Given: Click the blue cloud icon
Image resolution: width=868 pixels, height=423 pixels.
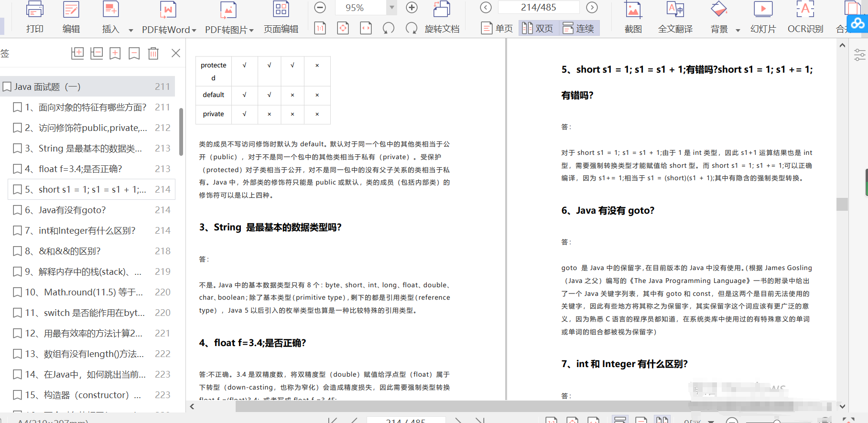Looking at the screenshot, I should tap(857, 23).
